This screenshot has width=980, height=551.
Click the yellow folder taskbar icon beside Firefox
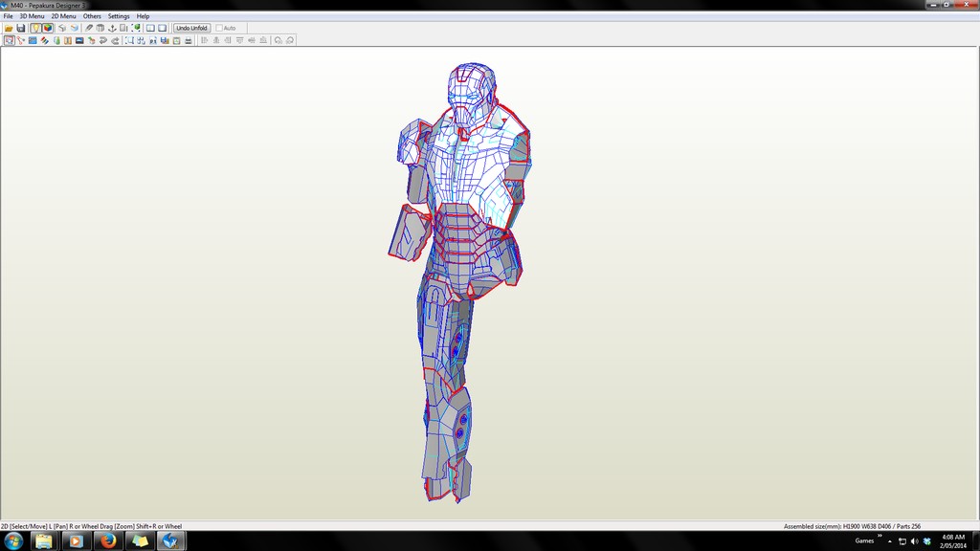140,541
